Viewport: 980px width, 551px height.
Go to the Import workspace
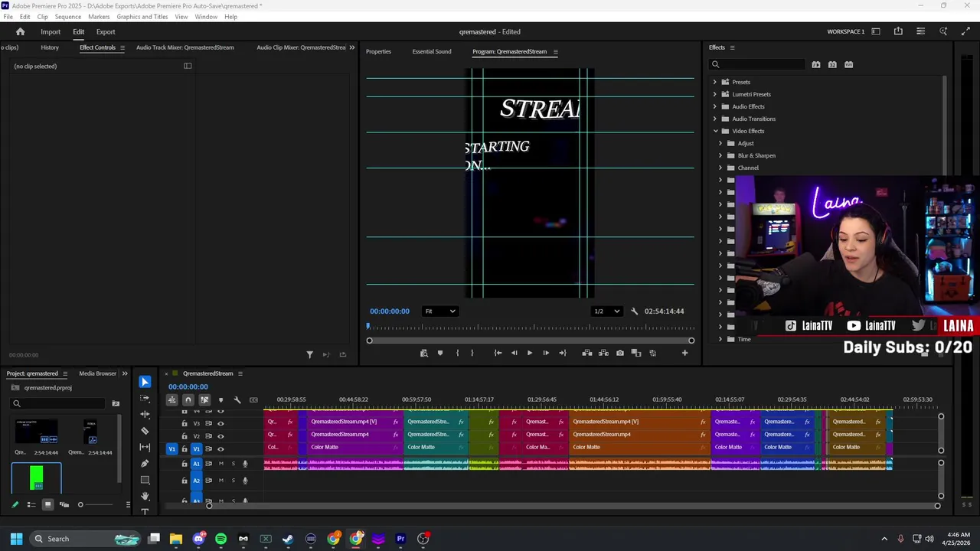[x=51, y=31]
